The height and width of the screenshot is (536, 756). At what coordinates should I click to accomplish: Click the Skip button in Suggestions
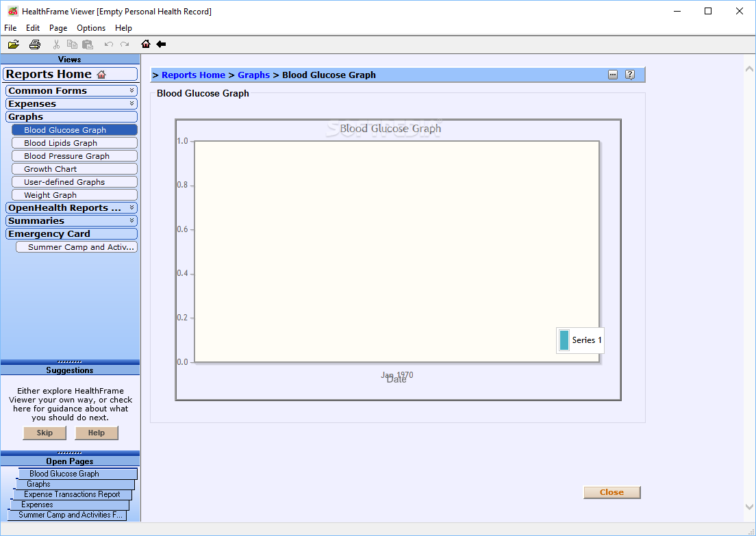pos(45,433)
